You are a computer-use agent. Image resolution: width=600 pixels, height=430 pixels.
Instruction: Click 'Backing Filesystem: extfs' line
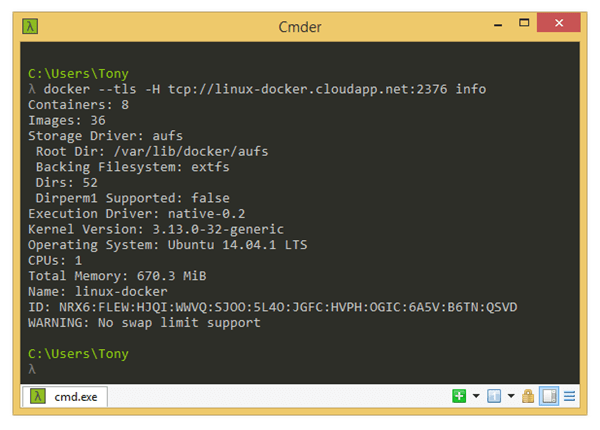132,167
